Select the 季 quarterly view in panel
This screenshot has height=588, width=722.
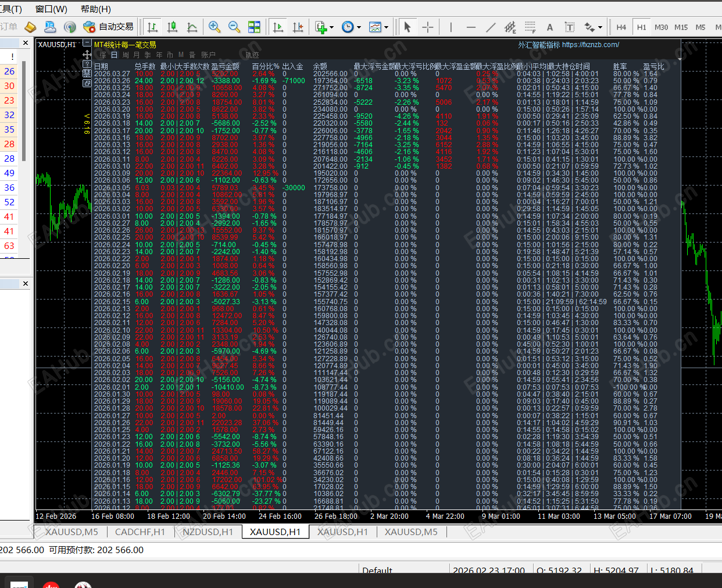148,55
